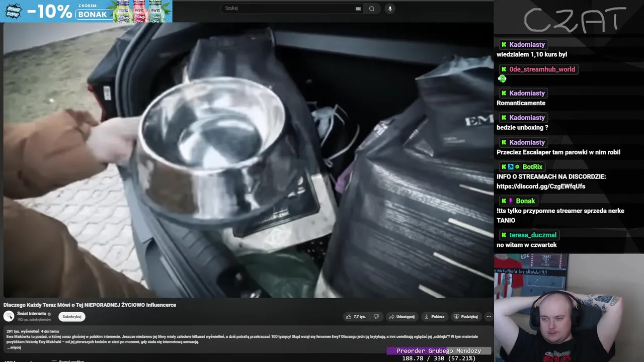
Task: Click the green emote under 0de_streamhub_world
Action: point(502,78)
